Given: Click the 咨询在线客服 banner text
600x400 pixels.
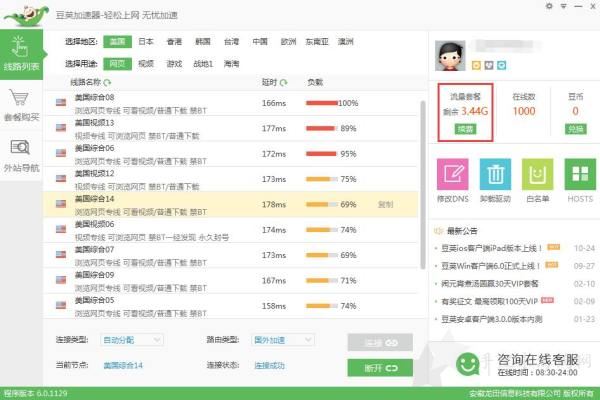Looking at the screenshot, I should (538, 359).
